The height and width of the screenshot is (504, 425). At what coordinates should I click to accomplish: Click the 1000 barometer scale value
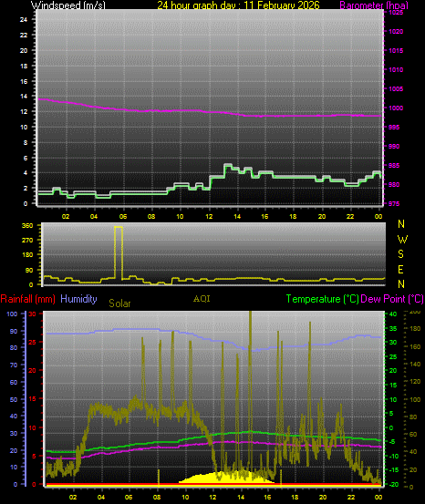[396, 108]
